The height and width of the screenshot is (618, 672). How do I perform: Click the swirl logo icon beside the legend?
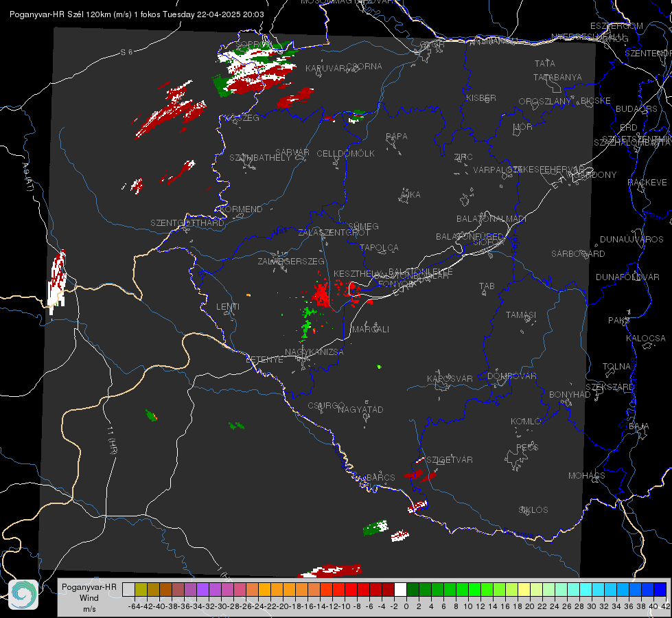(23, 595)
